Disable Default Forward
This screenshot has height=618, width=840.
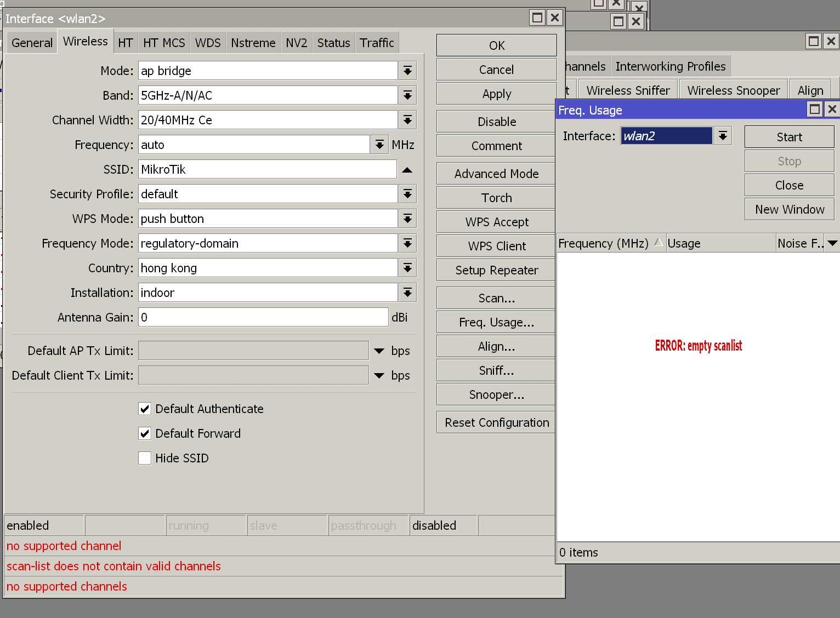coord(144,433)
